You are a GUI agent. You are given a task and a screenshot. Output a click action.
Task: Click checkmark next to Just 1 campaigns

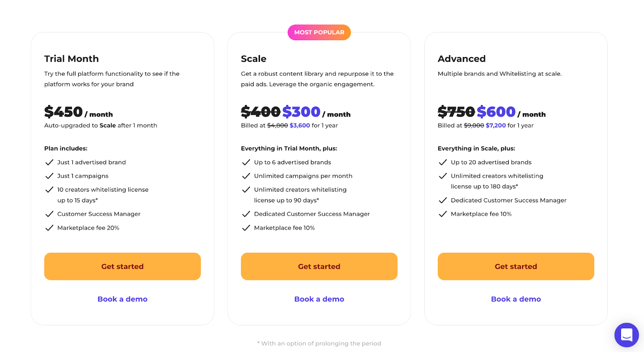49,176
